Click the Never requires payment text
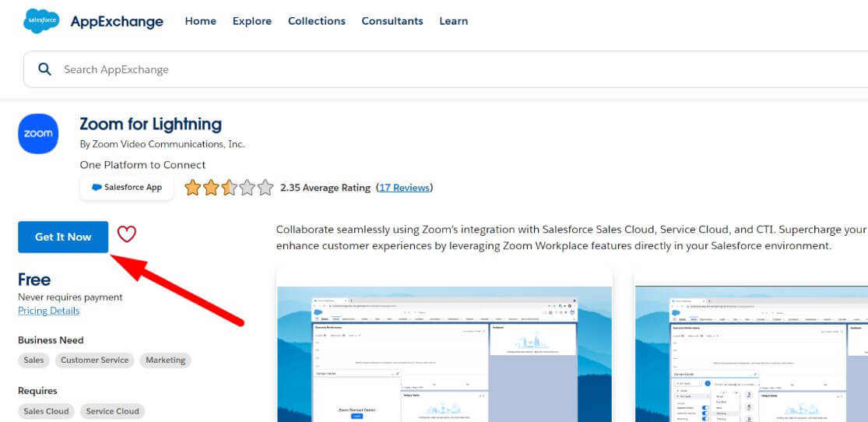868x422 pixels. click(x=70, y=297)
